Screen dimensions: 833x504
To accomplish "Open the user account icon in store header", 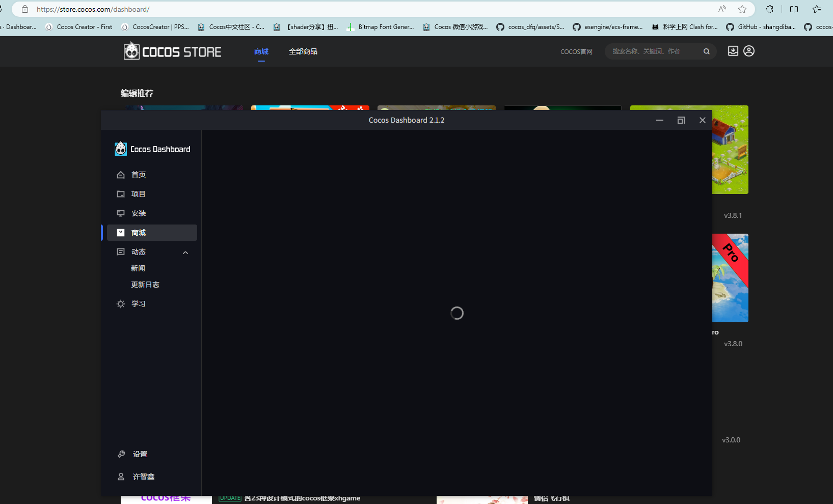I will point(749,51).
